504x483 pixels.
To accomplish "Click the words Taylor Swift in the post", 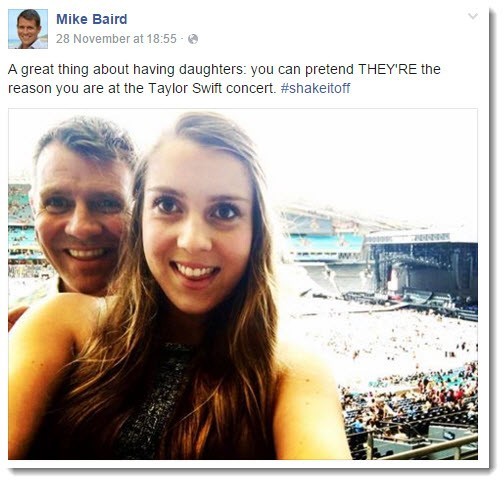I will [185, 88].
